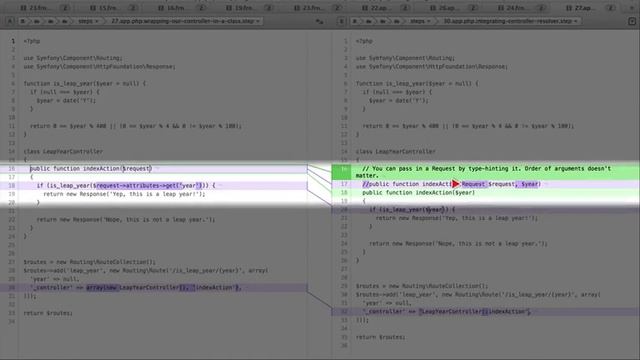Open right file integrating-controller-resolver dropdown

pyautogui.click(x=510, y=21)
